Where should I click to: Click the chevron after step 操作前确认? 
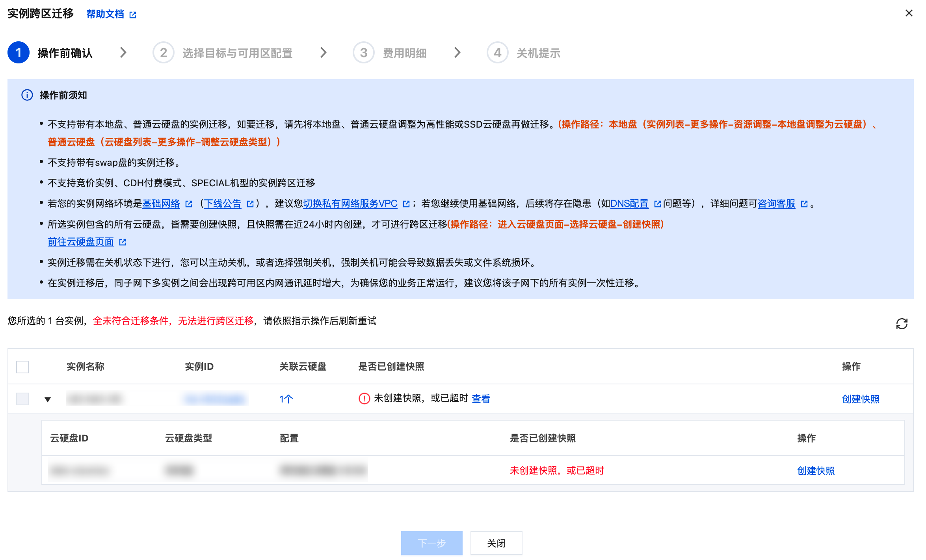(123, 52)
